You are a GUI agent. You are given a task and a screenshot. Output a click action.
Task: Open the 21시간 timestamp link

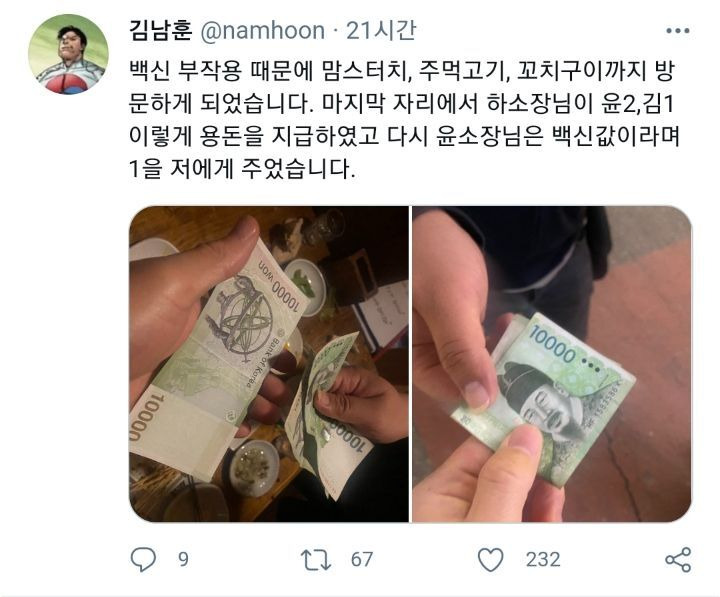[381, 30]
